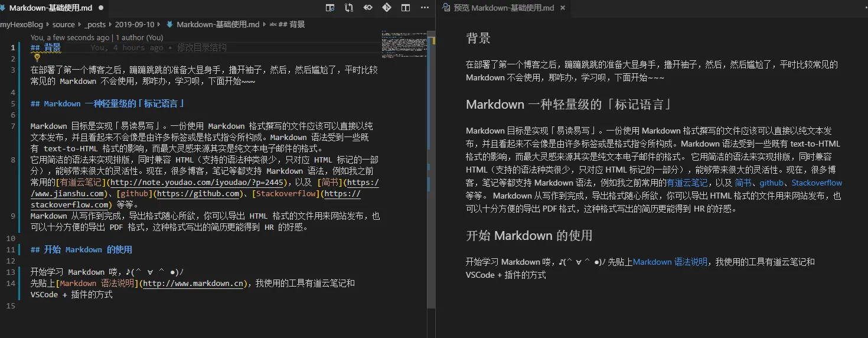The height and width of the screenshot is (338, 868).
Task: Click the https://github.com URL in the editor
Action: click(198, 194)
